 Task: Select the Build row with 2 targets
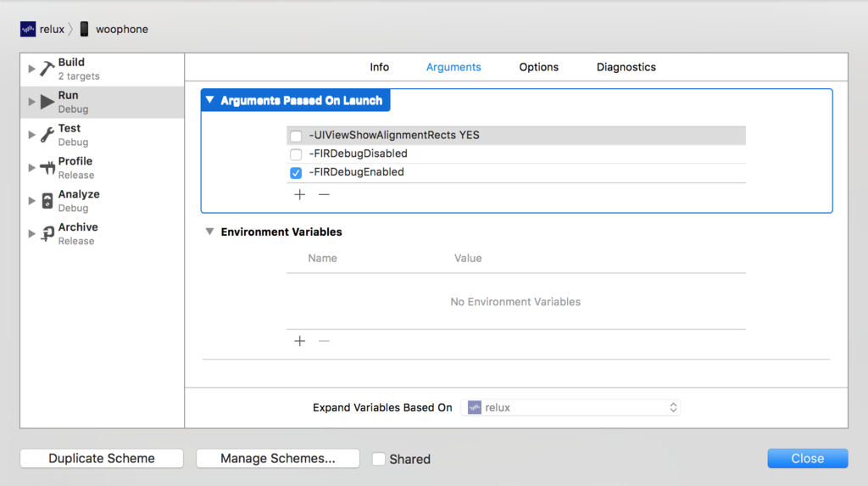pyautogui.click(x=102, y=70)
